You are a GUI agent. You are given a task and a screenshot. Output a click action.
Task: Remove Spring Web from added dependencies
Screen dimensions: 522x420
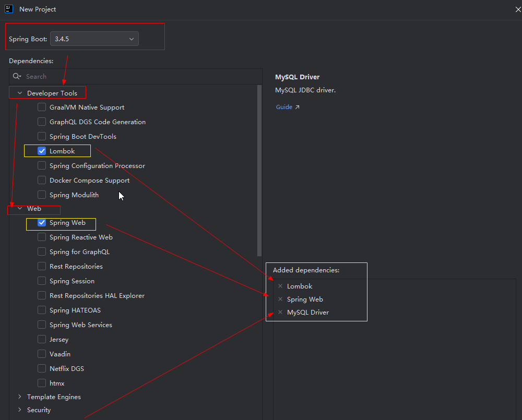click(x=280, y=299)
